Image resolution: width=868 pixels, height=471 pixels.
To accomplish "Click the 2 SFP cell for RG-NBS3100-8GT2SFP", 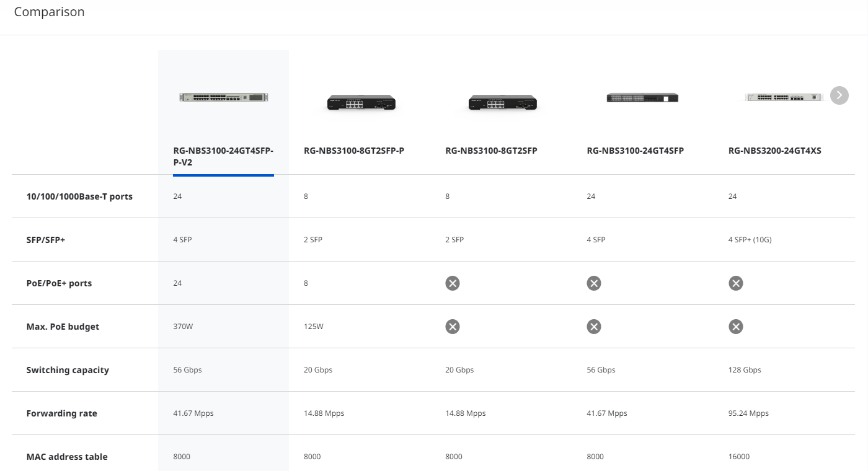I will (x=454, y=240).
